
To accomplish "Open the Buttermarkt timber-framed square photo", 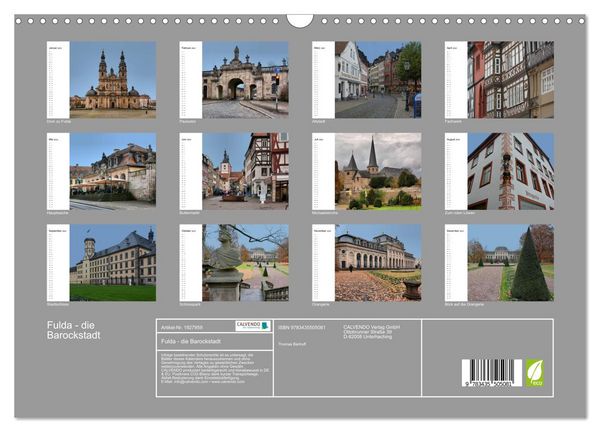I will 245,171.
